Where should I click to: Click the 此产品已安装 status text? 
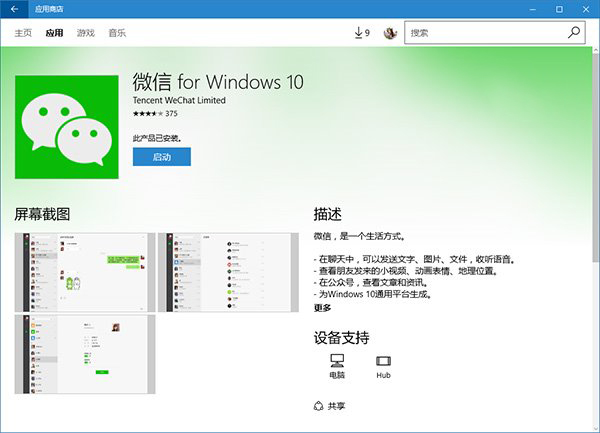157,138
